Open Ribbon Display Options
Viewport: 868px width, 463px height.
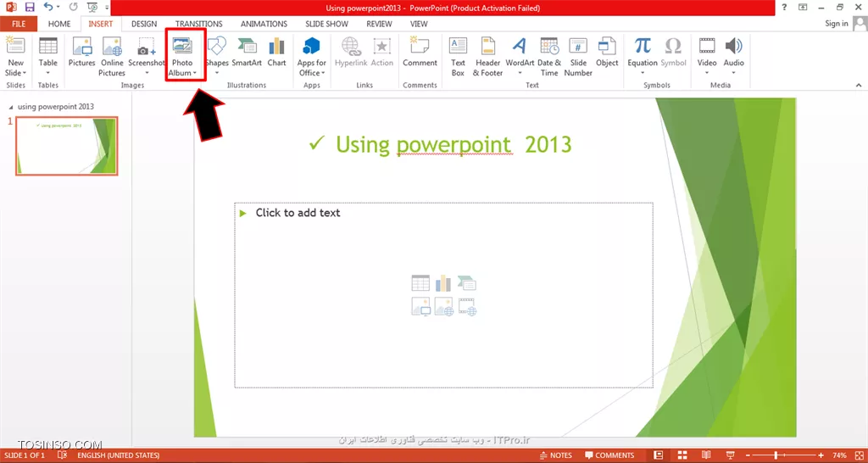(803, 7)
